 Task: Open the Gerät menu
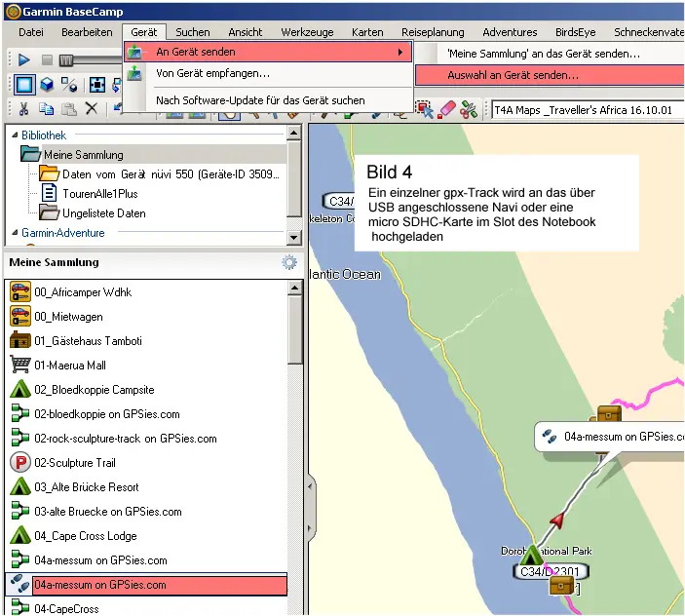click(144, 32)
